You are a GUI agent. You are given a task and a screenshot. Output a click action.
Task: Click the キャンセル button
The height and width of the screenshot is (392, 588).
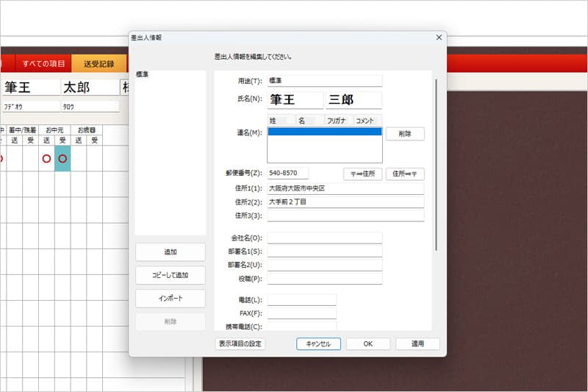click(318, 343)
